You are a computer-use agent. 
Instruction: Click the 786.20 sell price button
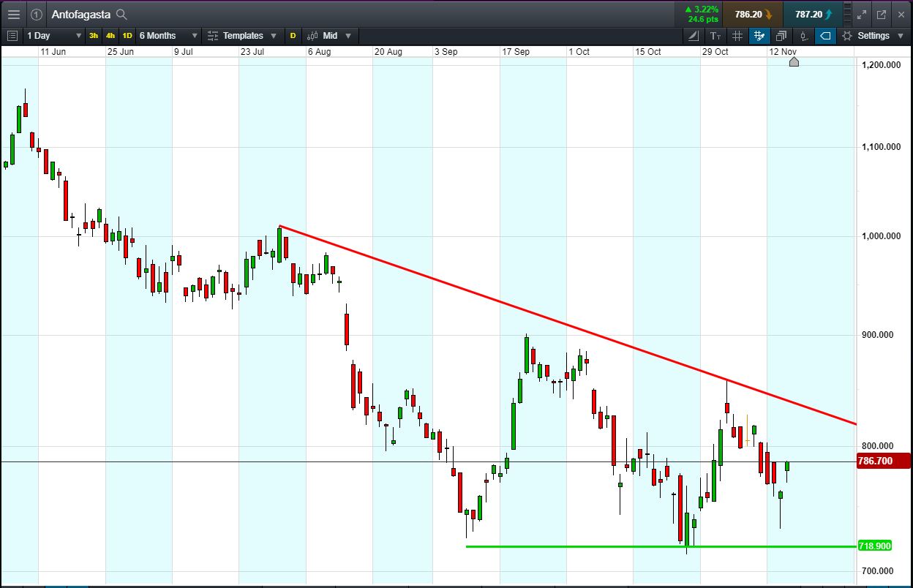[753, 14]
